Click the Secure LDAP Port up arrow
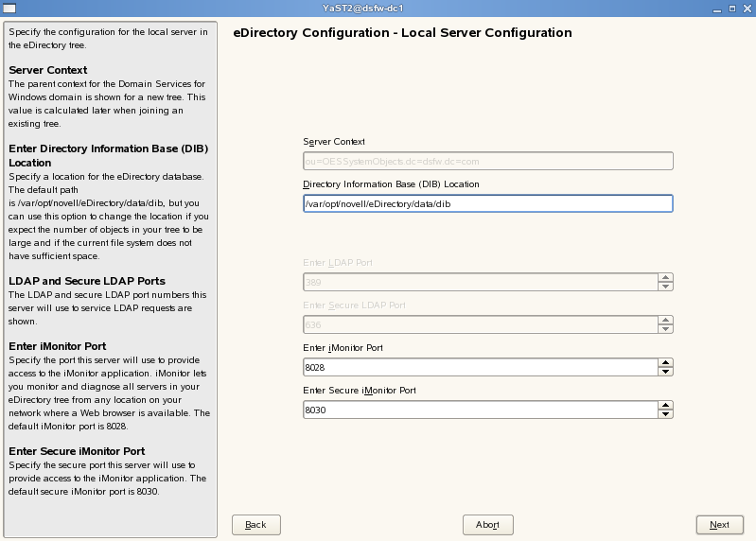The width and height of the screenshot is (756, 541). coord(666,320)
